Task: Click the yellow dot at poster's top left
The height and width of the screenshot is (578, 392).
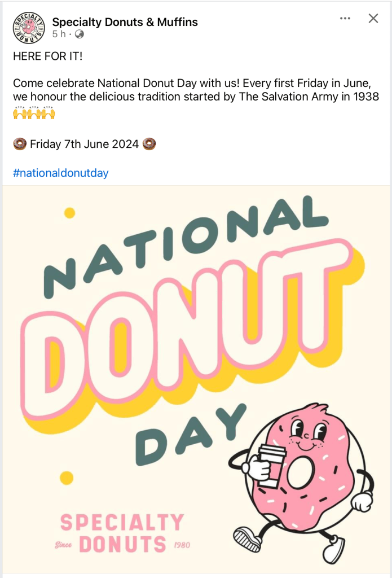Action: click(69, 213)
